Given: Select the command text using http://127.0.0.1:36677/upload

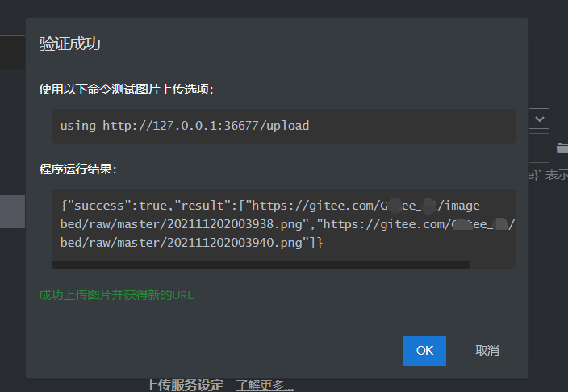Looking at the screenshot, I should tap(185, 126).
